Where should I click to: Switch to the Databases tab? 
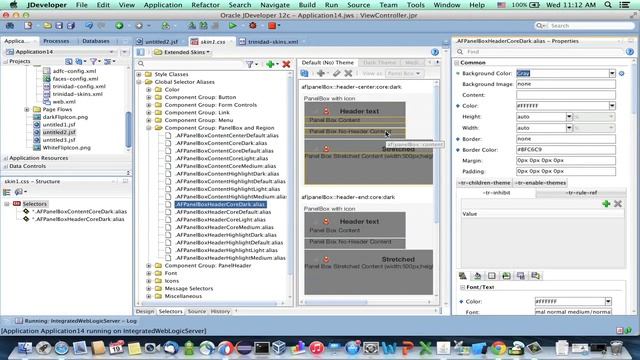96,41
